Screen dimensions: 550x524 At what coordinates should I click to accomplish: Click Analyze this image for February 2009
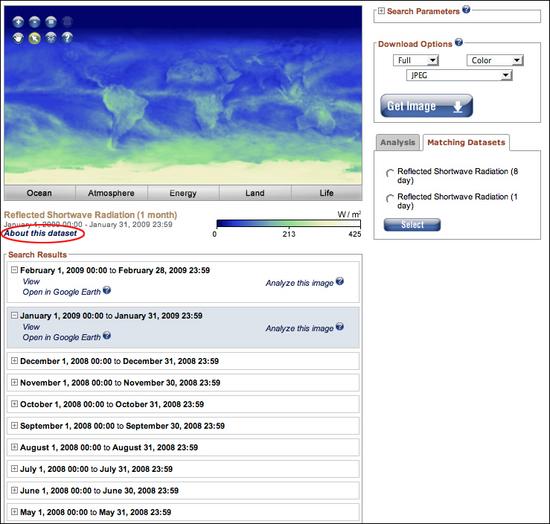click(x=300, y=283)
